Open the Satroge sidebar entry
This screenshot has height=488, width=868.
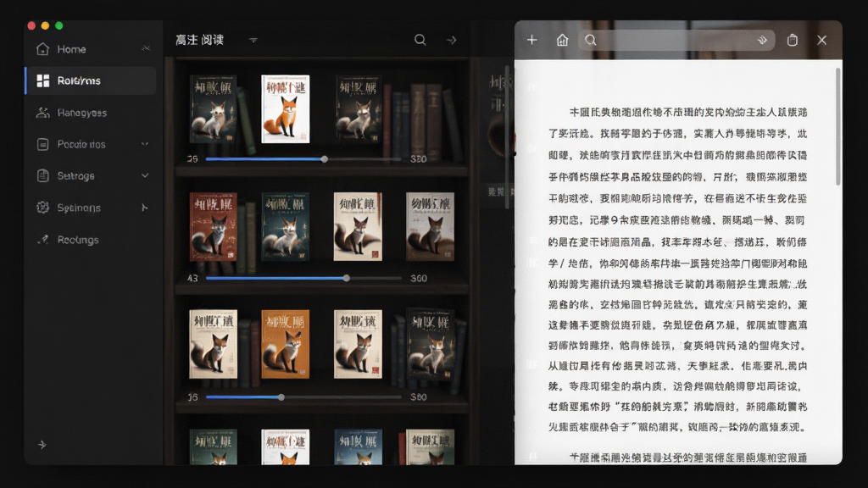pos(90,176)
